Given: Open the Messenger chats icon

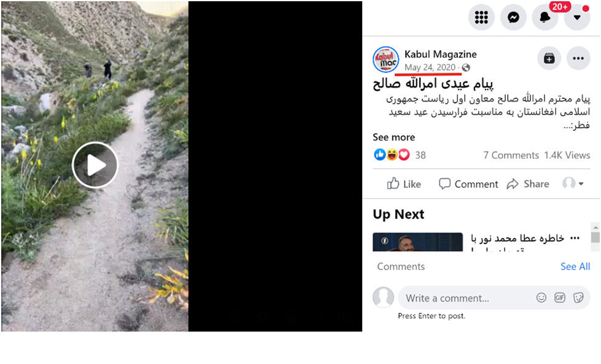Looking at the screenshot, I should pyautogui.click(x=513, y=17).
